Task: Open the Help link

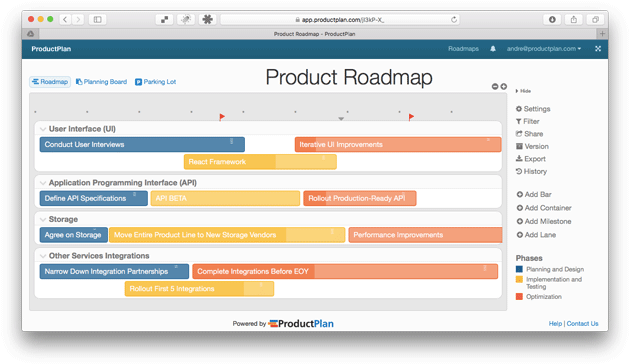Action: tap(555, 323)
